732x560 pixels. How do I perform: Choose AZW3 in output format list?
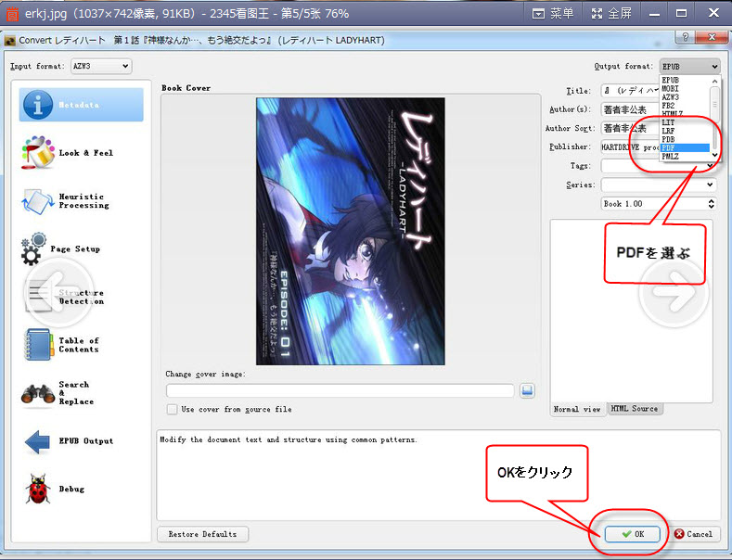685,97
